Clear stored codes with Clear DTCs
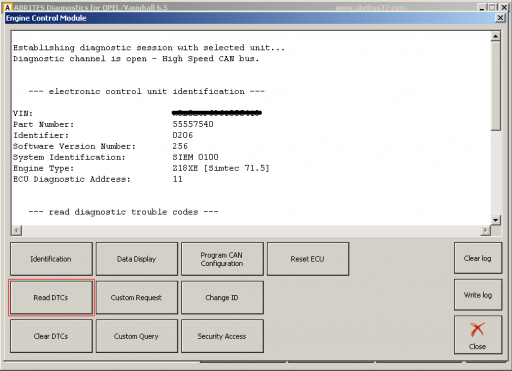The image size is (512, 371). point(51,336)
